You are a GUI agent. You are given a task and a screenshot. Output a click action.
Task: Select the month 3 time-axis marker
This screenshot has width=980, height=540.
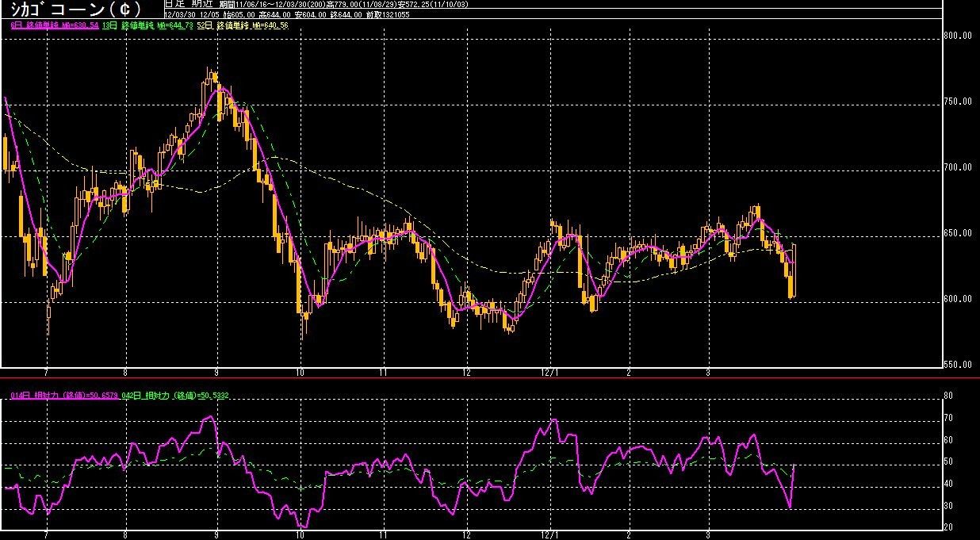click(709, 372)
